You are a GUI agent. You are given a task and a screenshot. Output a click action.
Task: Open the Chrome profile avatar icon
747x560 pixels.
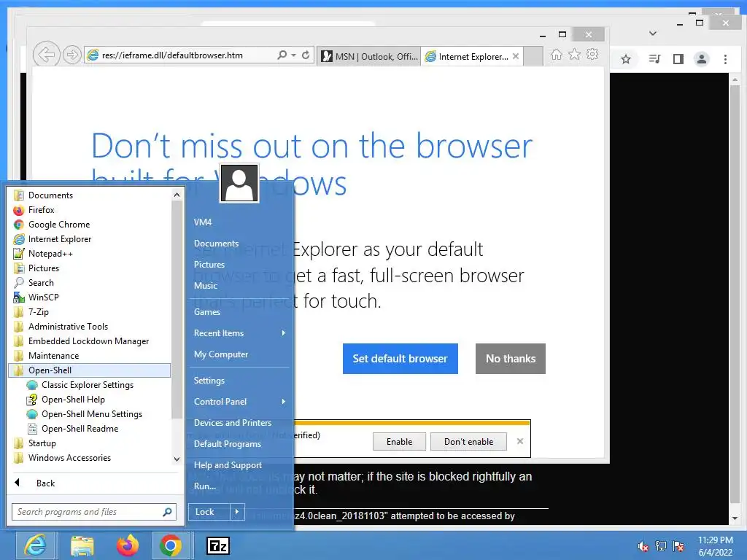(701, 59)
